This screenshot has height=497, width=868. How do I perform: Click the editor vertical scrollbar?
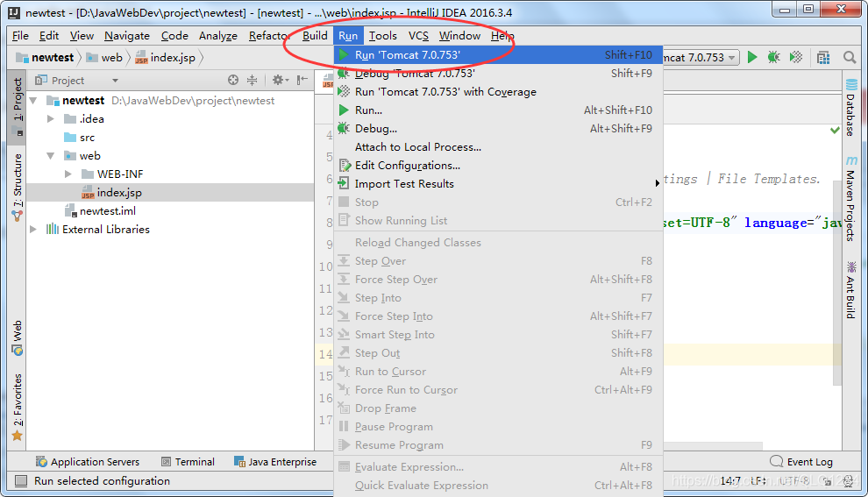pos(837,282)
